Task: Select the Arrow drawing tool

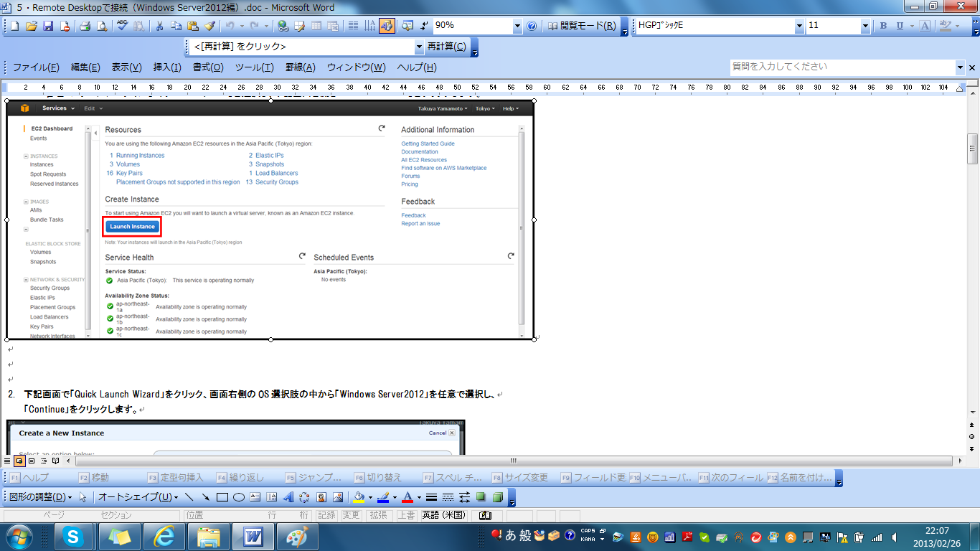Action: point(206,496)
